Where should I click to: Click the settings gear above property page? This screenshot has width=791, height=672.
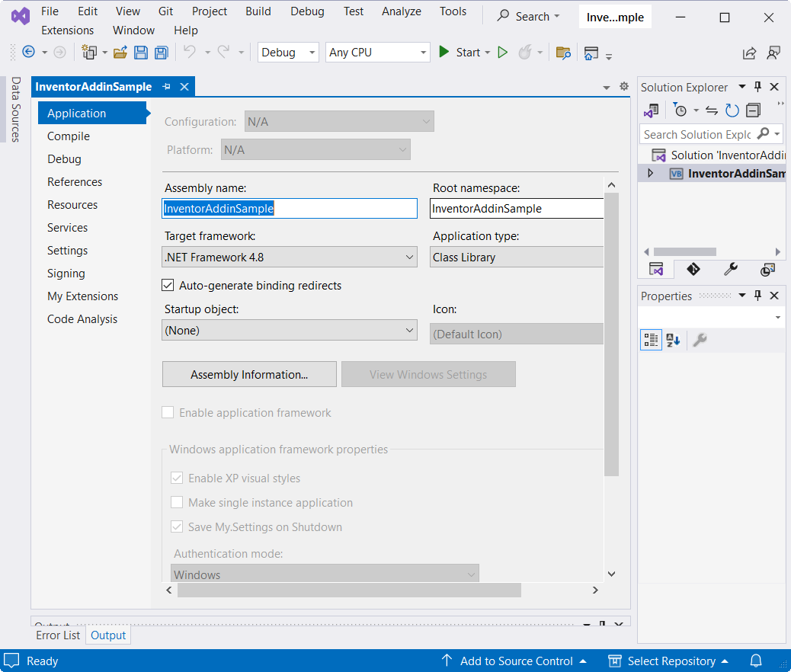click(624, 86)
